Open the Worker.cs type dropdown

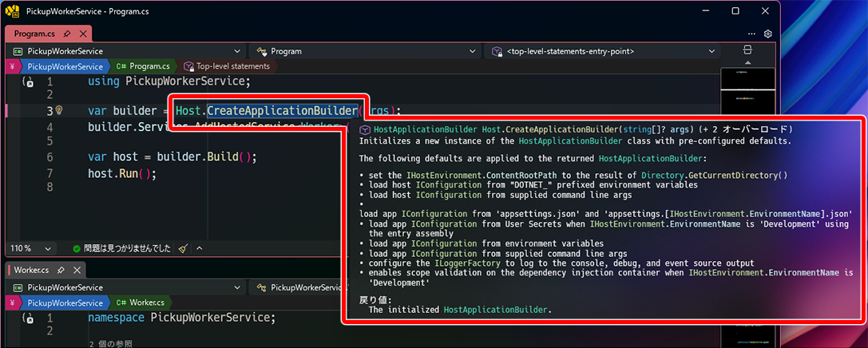point(298,287)
